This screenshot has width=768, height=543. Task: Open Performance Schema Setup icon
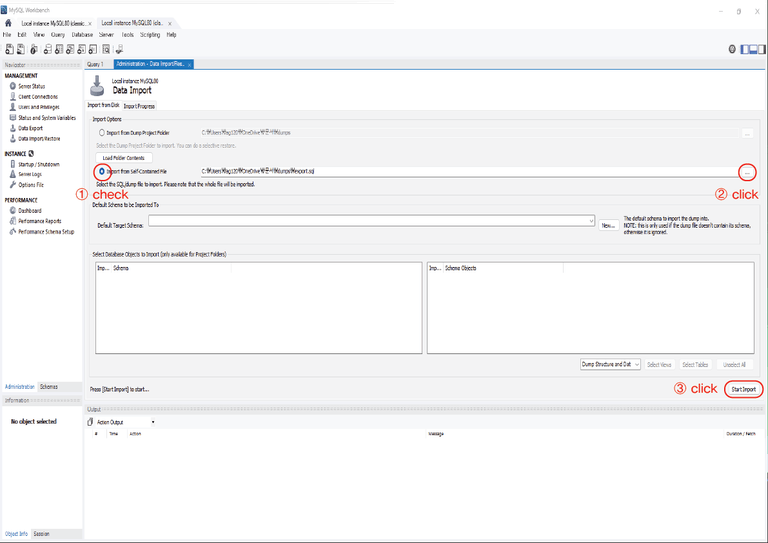(13, 232)
